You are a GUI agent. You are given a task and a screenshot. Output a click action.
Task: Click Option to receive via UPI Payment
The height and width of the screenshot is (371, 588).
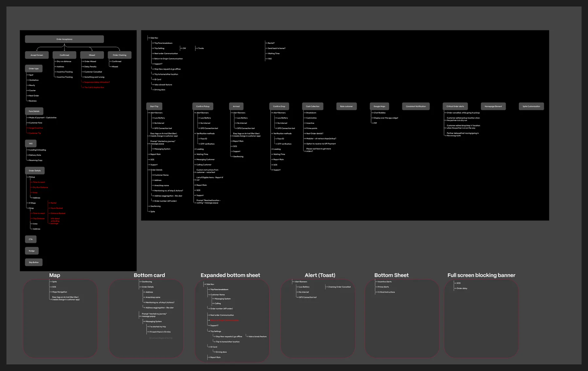pos(321,144)
